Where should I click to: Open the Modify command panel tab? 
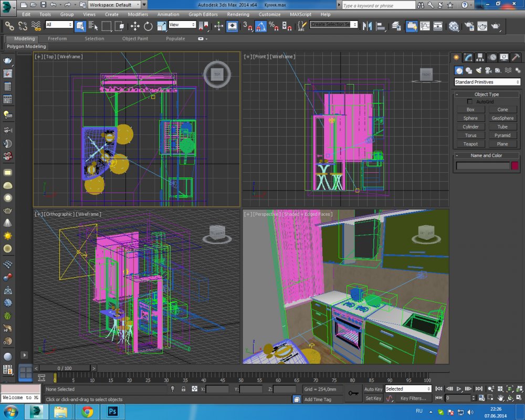(x=468, y=57)
